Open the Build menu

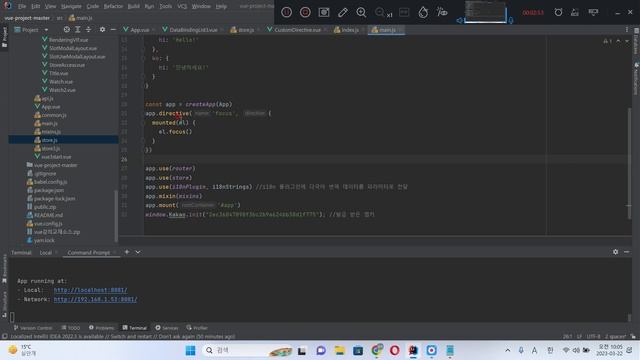(x=133, y=6)
